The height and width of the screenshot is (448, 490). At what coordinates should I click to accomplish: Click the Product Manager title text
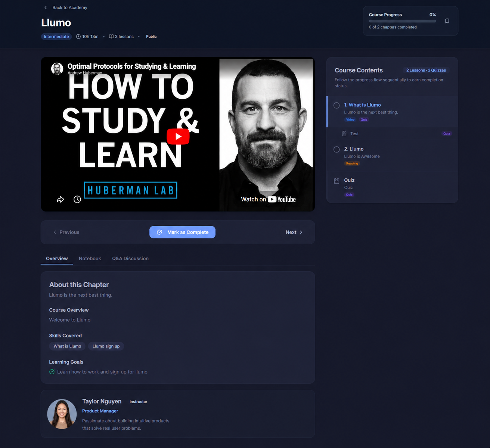tap(100, 411)
